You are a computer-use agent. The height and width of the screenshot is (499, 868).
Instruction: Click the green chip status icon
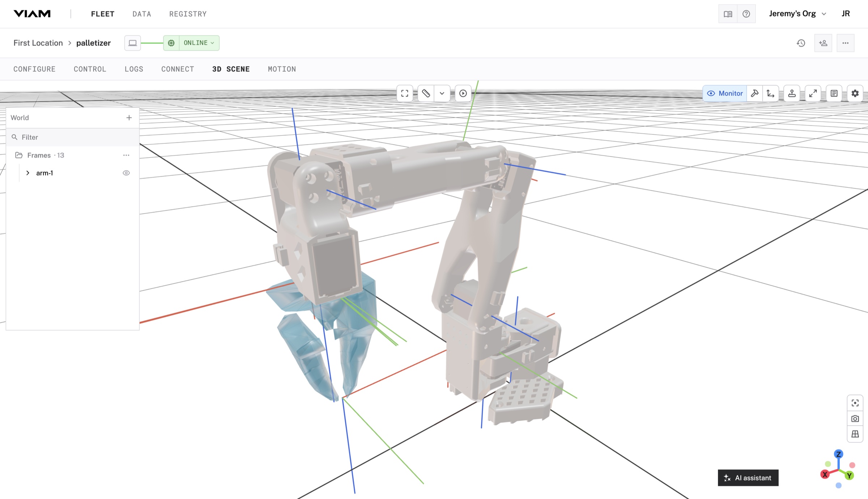click(171, 43)
